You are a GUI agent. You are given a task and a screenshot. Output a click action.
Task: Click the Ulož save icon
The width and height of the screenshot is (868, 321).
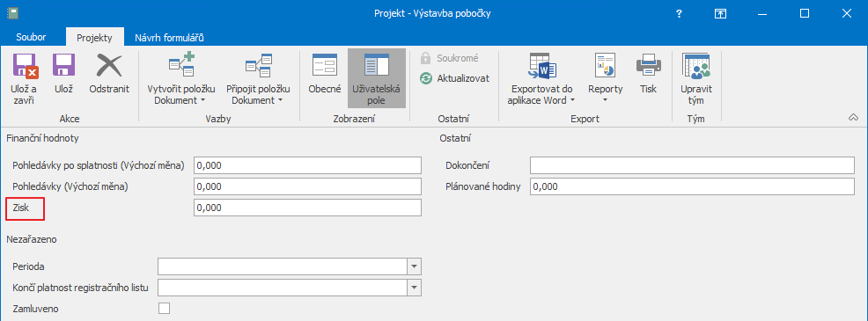(63, 66)
